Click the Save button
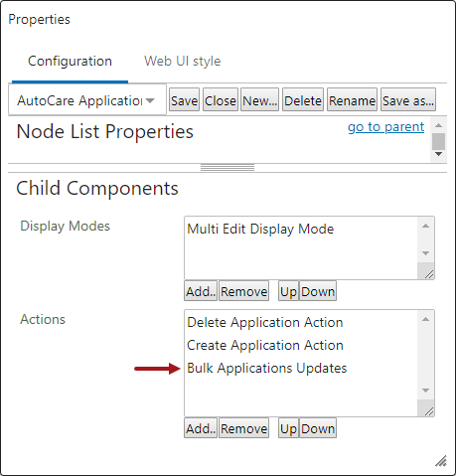Image resolution: width=456 pixels, height=476 pixels. (x=184, y=99)
